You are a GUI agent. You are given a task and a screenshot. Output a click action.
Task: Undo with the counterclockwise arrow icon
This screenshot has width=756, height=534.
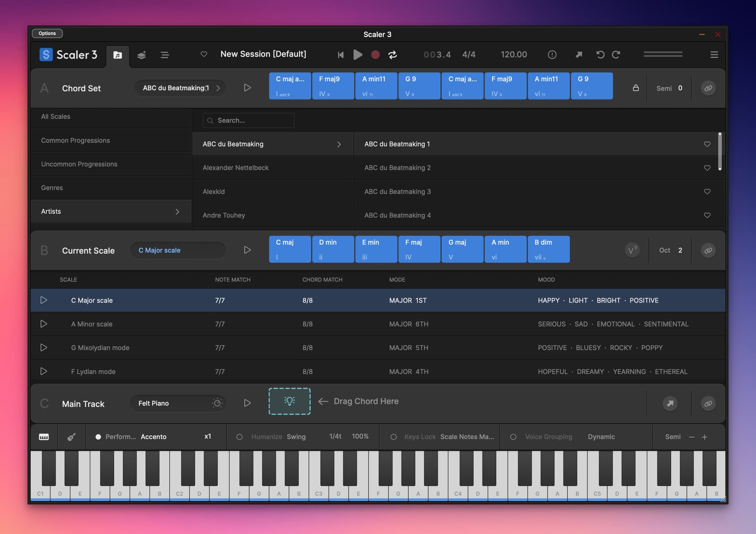600,55
